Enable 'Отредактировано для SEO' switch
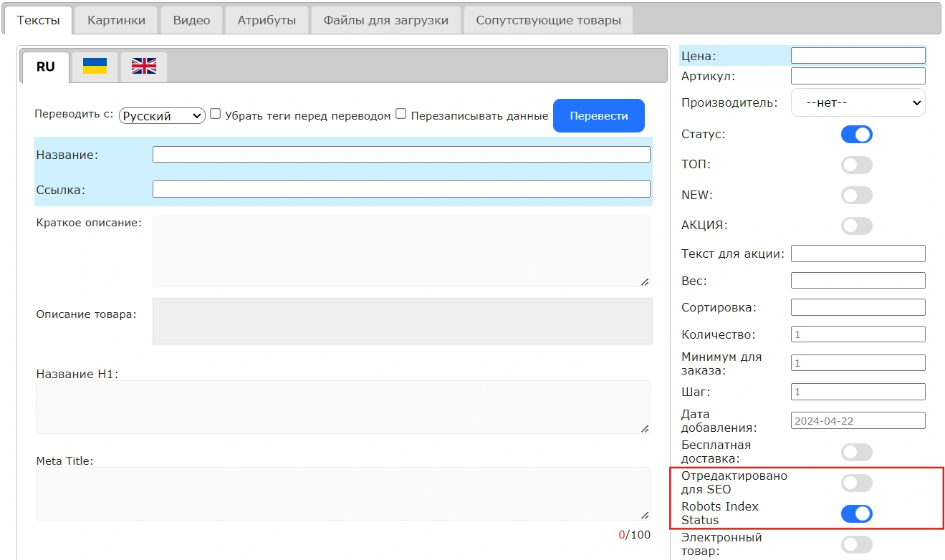Image resolution: width=945 pixels, height=560 pixels. [856, 483]
